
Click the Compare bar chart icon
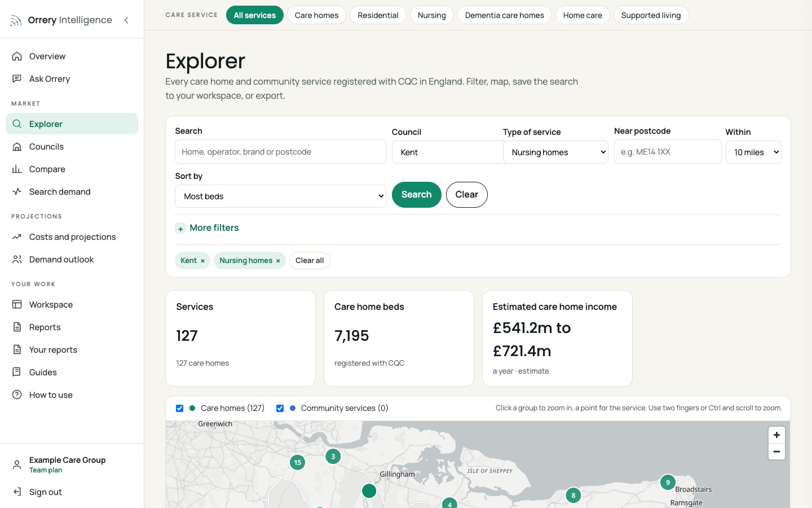coord(17,169)
